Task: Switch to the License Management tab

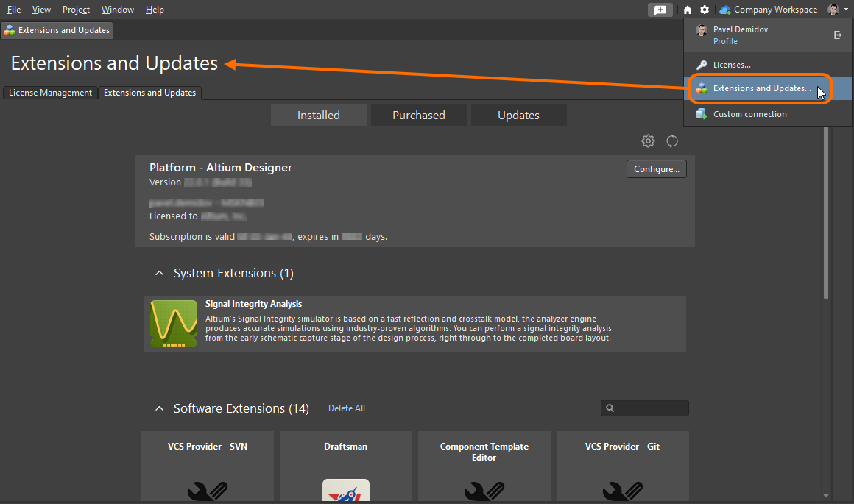Action: click(x=50, y=93)
